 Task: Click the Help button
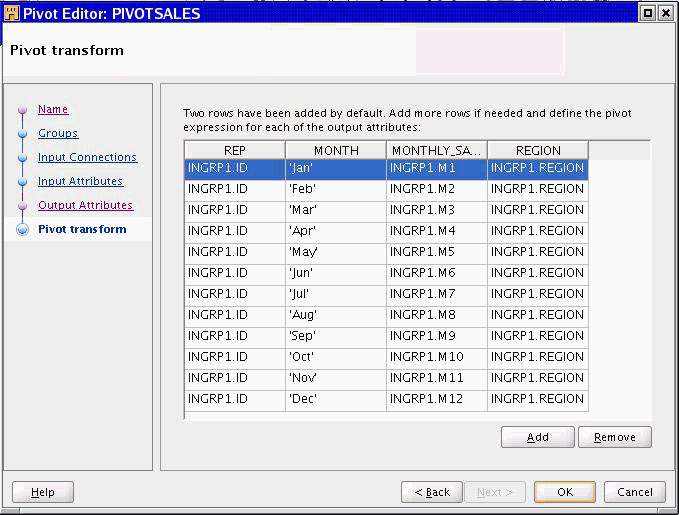click(x=43, y=492)
